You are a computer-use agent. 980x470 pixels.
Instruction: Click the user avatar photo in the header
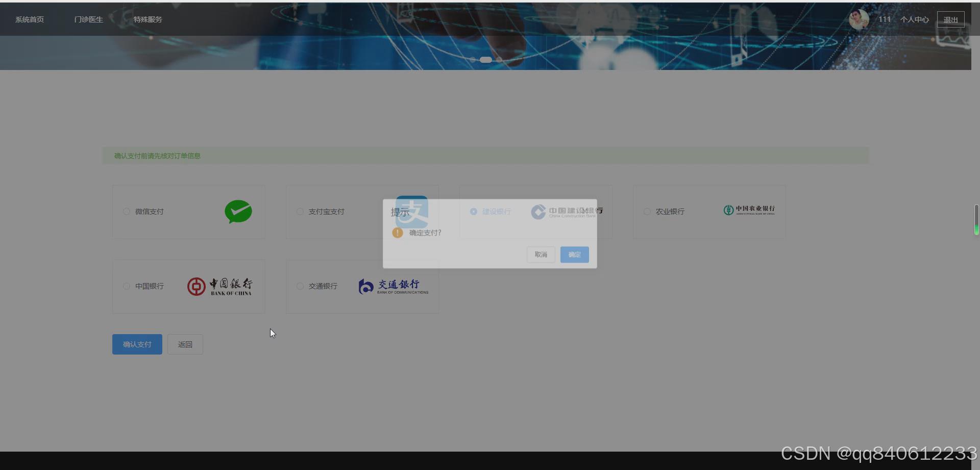pyautogui.click(x=859, y=19)
